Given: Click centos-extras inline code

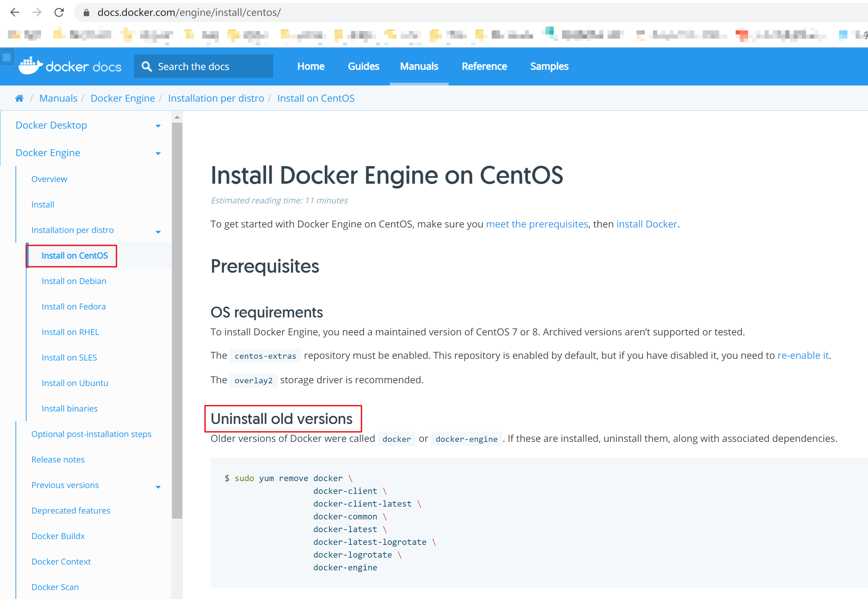Looking at the screenshot, I should [265, 356].
